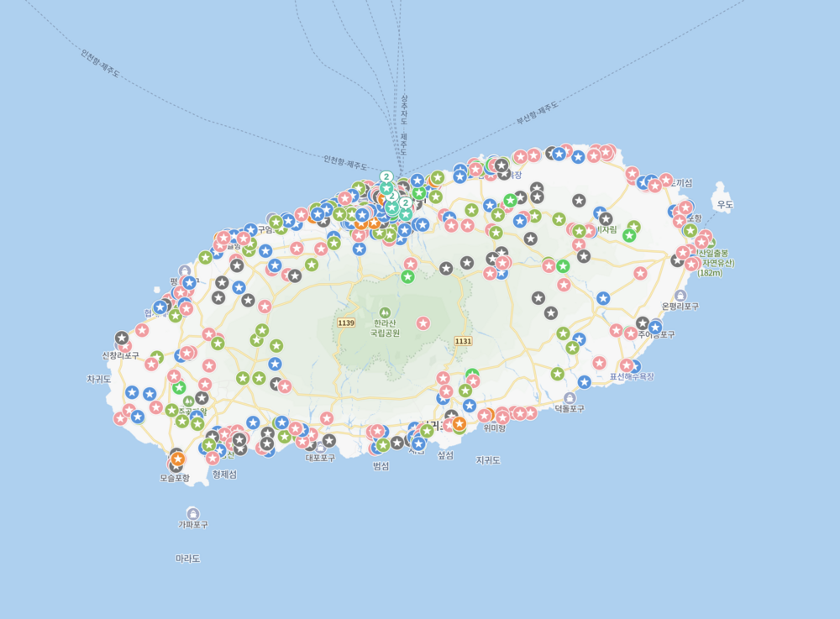Click the bright green star just north of Hallasan park
Screen dimensions: 840x619
[407, 276]
